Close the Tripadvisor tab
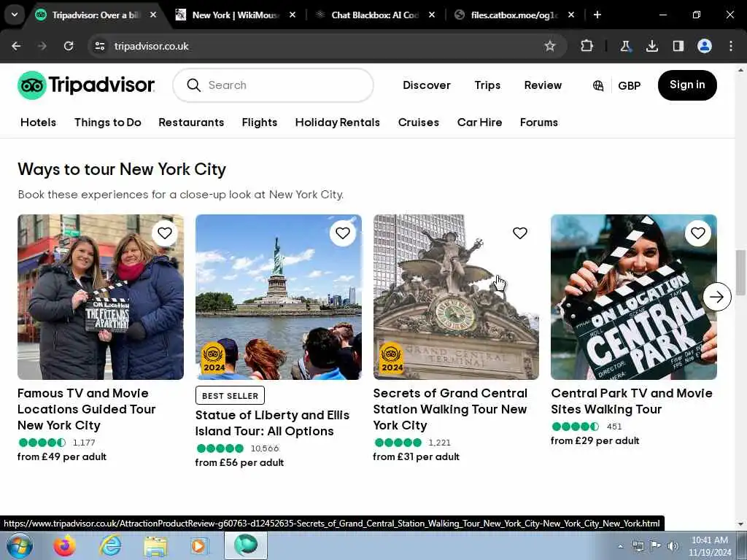The height and width of the screenshot is (560, 747). [x=153, y=15]
